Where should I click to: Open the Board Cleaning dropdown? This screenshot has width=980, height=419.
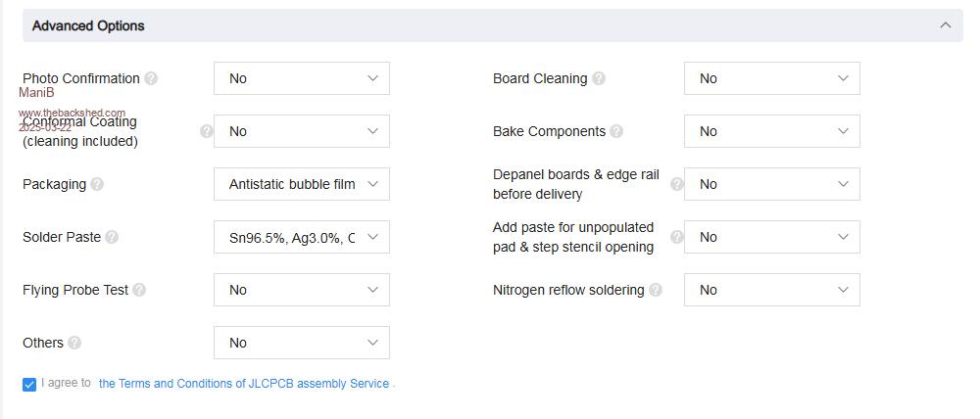pos(771,78)
